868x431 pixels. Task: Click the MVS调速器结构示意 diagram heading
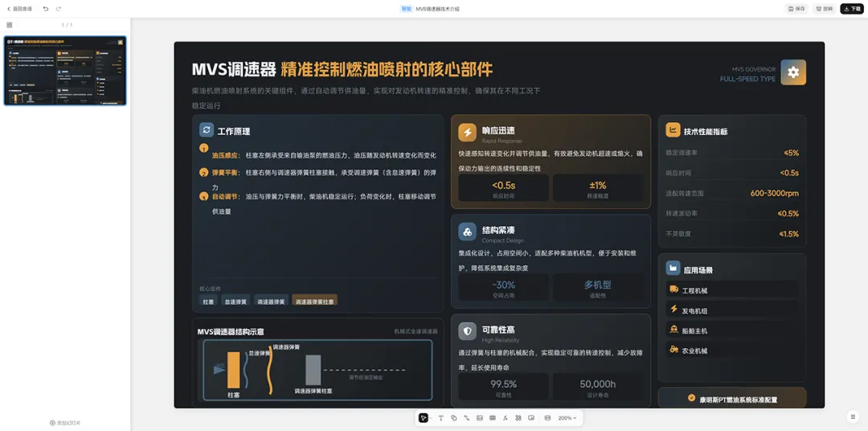tap(231, 332)
